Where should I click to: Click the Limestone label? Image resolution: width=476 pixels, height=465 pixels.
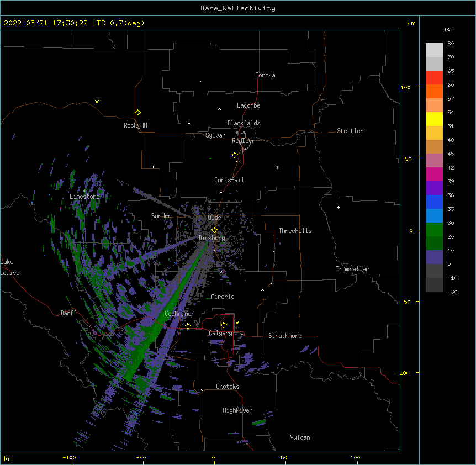[84, 197]
